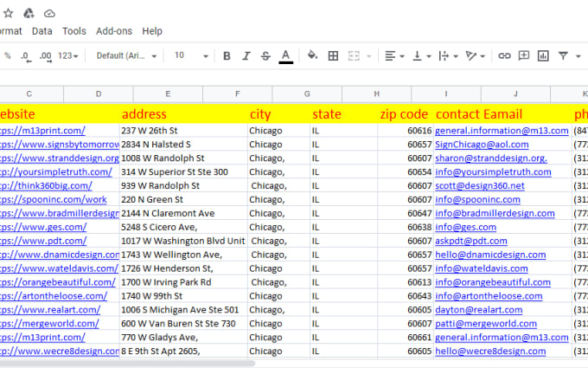This screenshot has height=368, width=588.
Task: Select zip code cell 60613
Action: pyautogui.click(x=406, y=282)
